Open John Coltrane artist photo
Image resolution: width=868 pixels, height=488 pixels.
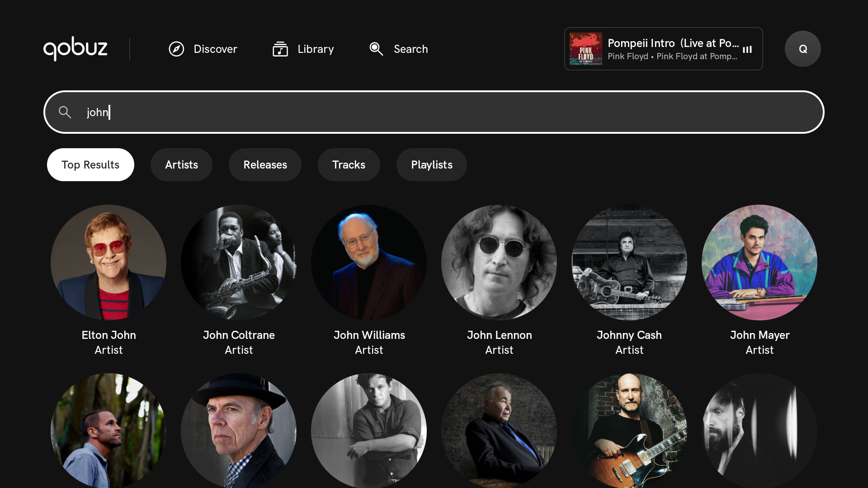pyautogui.click(x=239, y=263)
